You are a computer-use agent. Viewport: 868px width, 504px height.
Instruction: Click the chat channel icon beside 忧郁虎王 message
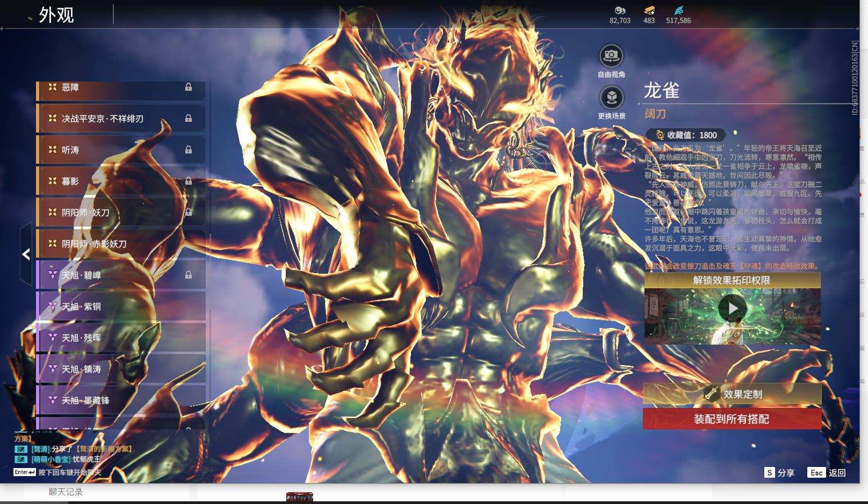point(20,459)
